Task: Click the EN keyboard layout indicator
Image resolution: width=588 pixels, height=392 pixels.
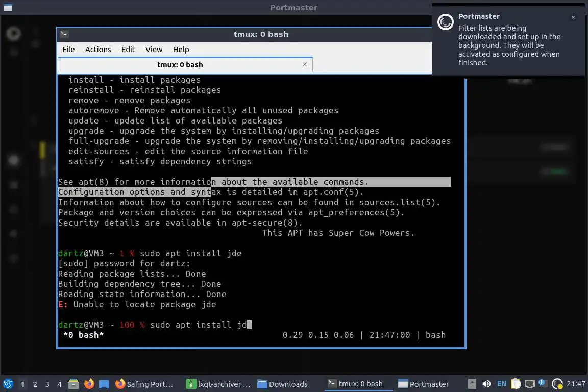Action: coord(501,384)
